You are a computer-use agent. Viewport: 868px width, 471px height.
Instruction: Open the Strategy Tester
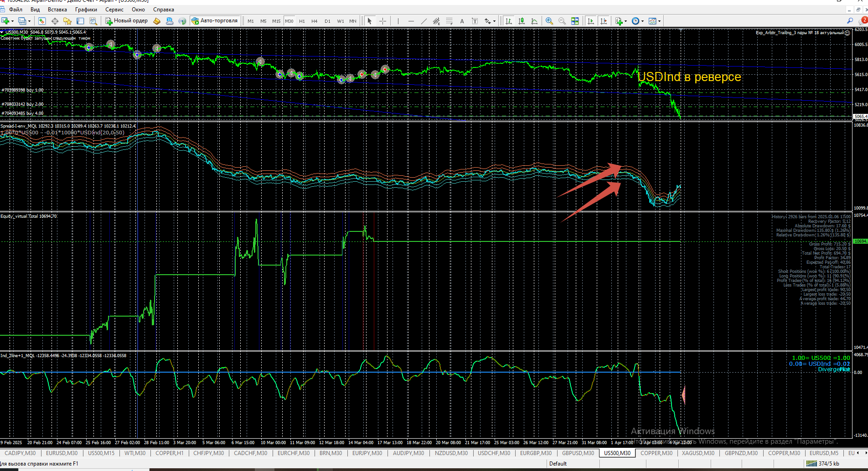(93, 21)
